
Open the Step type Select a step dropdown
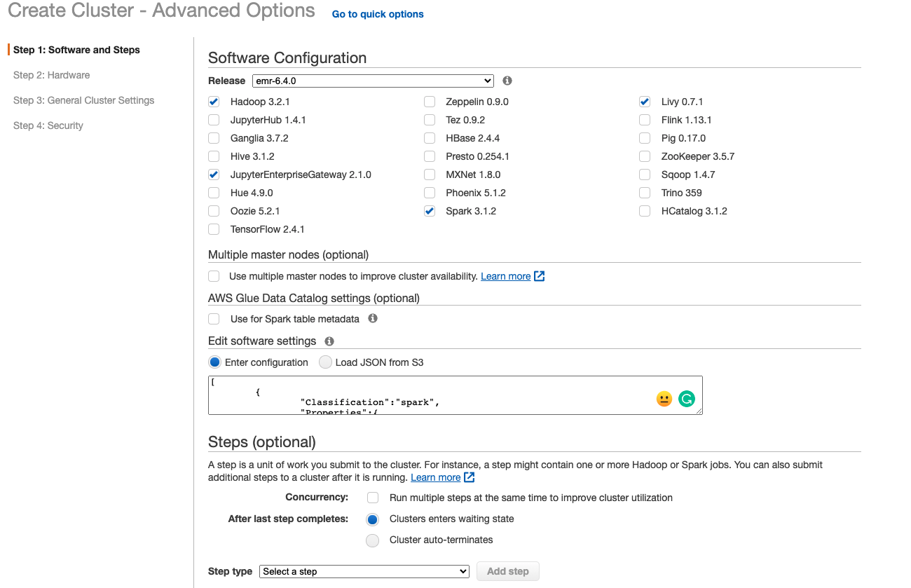pyautogui.click(x=364, y=571)
